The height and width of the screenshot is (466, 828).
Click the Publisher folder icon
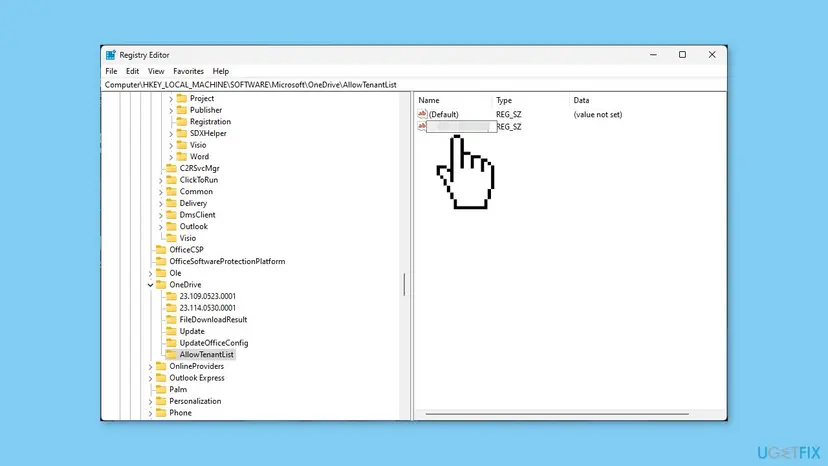182,110
